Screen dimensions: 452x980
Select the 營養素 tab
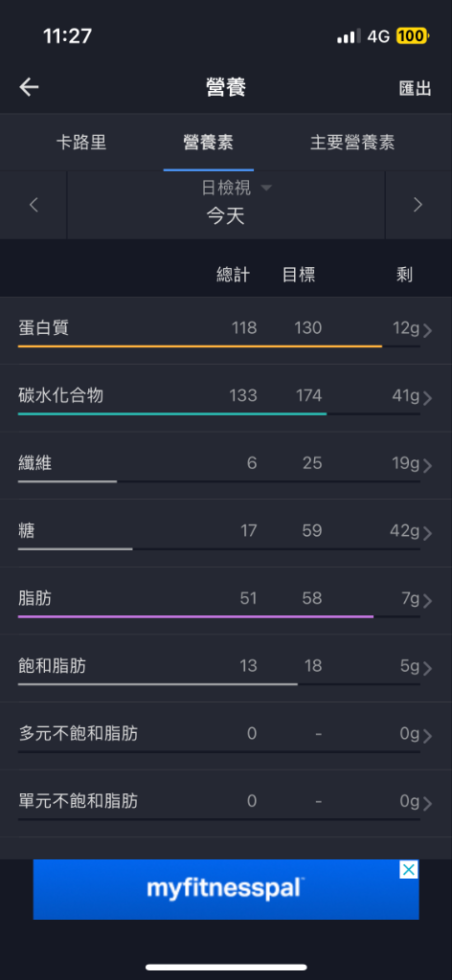[208, 142]
